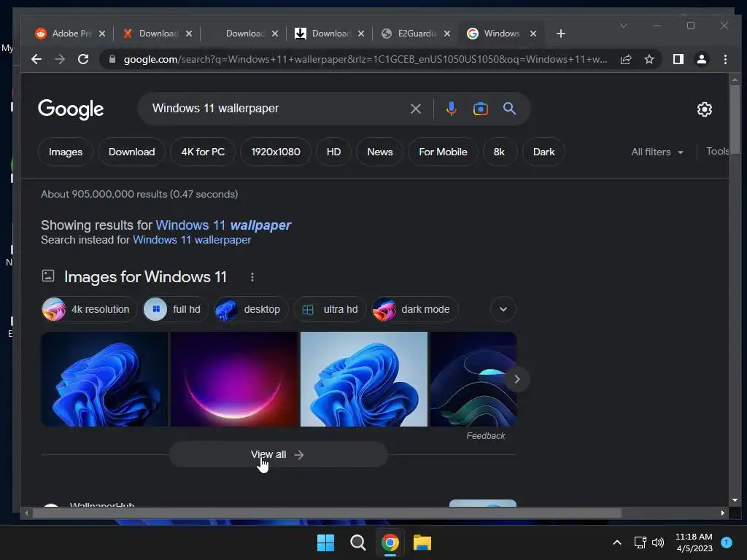Filter images by ultra hd
The height and width of the screenshot is (560, 747).
pyautogui.click(x=330, y=309)
